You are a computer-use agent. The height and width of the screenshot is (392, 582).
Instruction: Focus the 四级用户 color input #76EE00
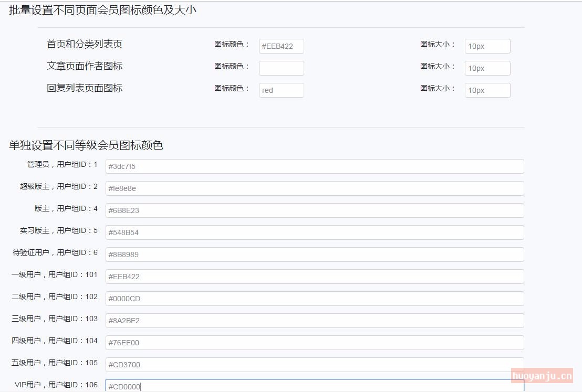[x=314, y=343]
